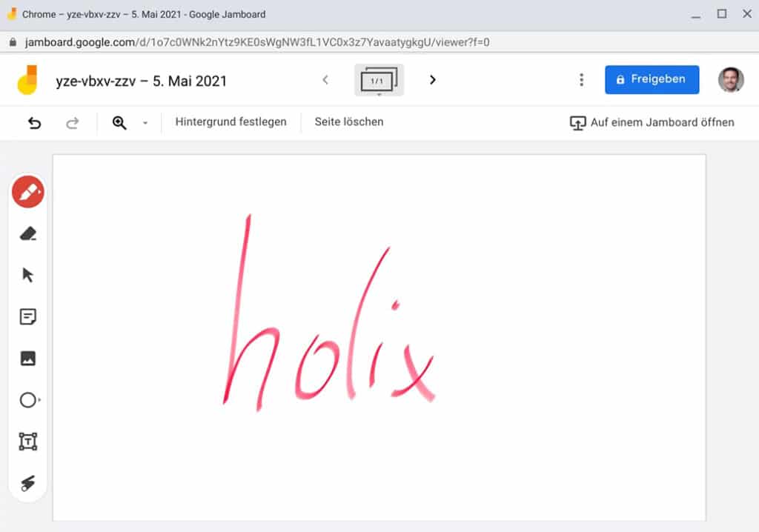Activate the laser pointer tool
The image size is (759, 532).
pyautogui.click(x=27, y=482)
